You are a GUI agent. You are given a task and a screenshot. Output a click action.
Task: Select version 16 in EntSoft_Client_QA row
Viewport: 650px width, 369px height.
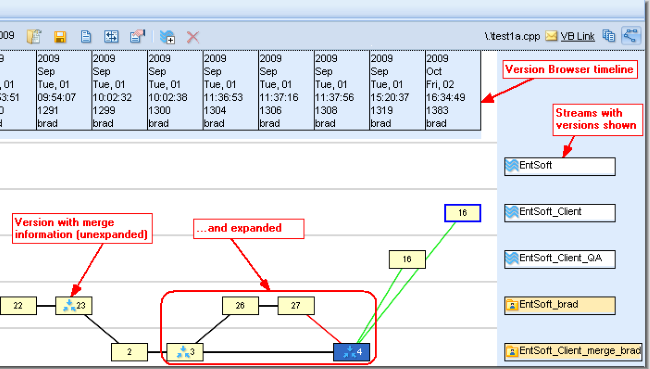point(407,259)
